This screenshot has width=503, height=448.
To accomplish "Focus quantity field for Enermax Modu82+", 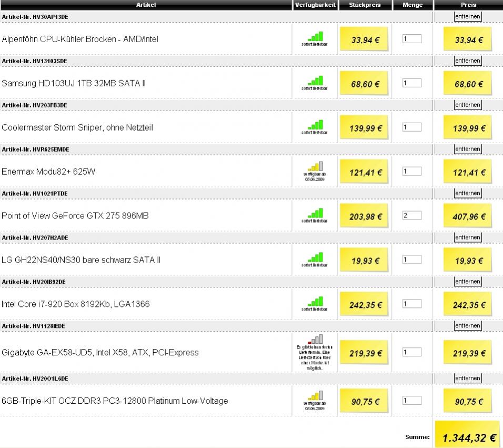I will tap(412, 172).
